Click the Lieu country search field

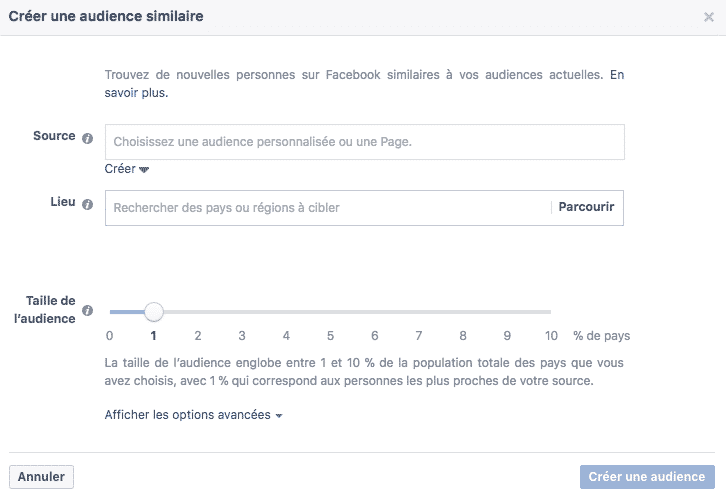point(326,208)
